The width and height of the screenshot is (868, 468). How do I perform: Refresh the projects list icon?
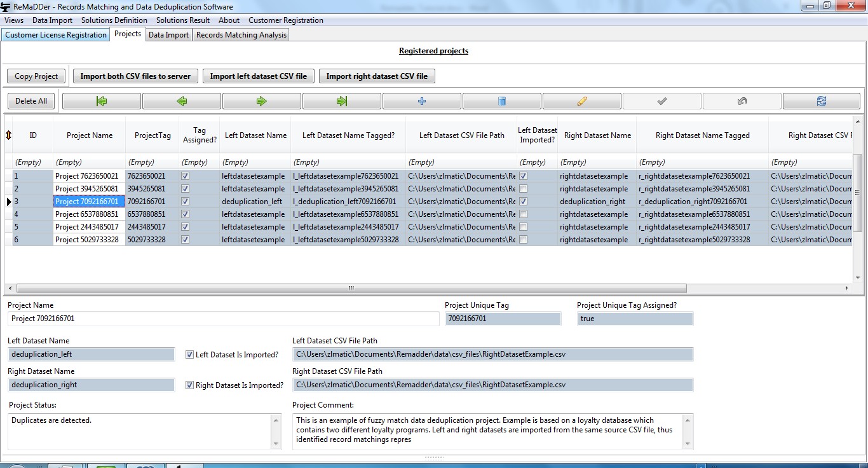(x=821, y=101)
